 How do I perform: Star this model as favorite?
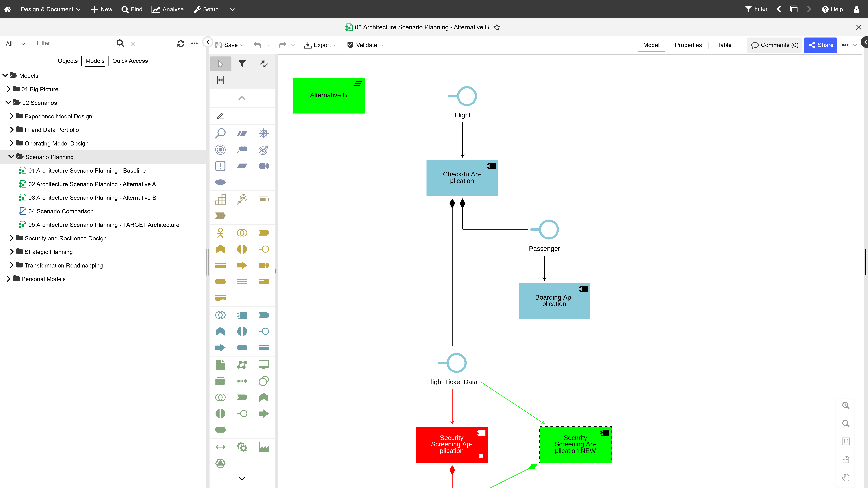click(x=497, y=27)
